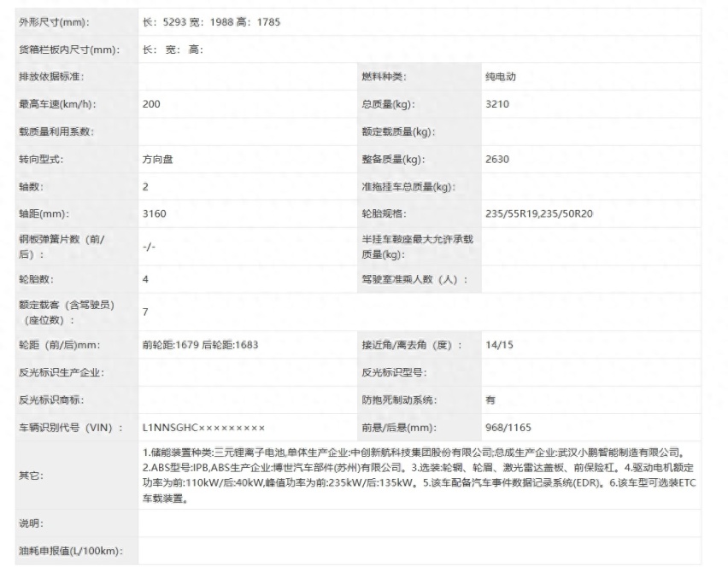Click the 额定载质量(kg) label

point(398,131)
